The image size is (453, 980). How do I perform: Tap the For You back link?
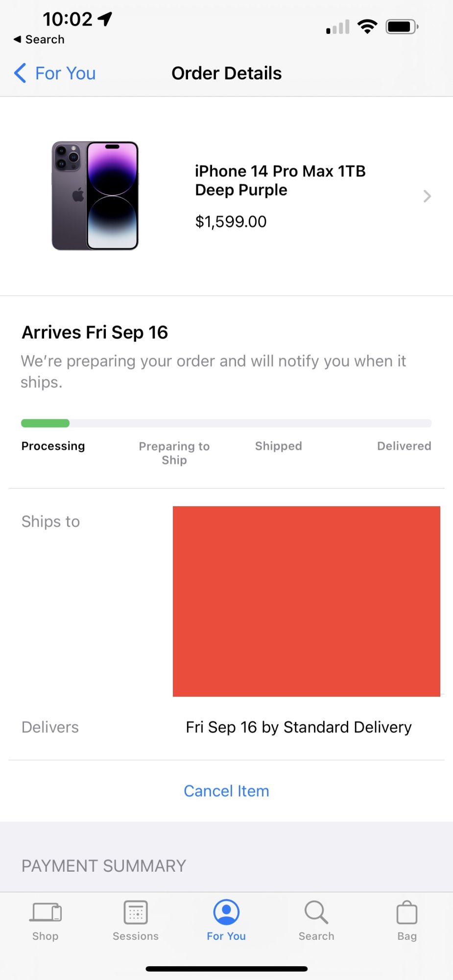[x=65, y=73]
